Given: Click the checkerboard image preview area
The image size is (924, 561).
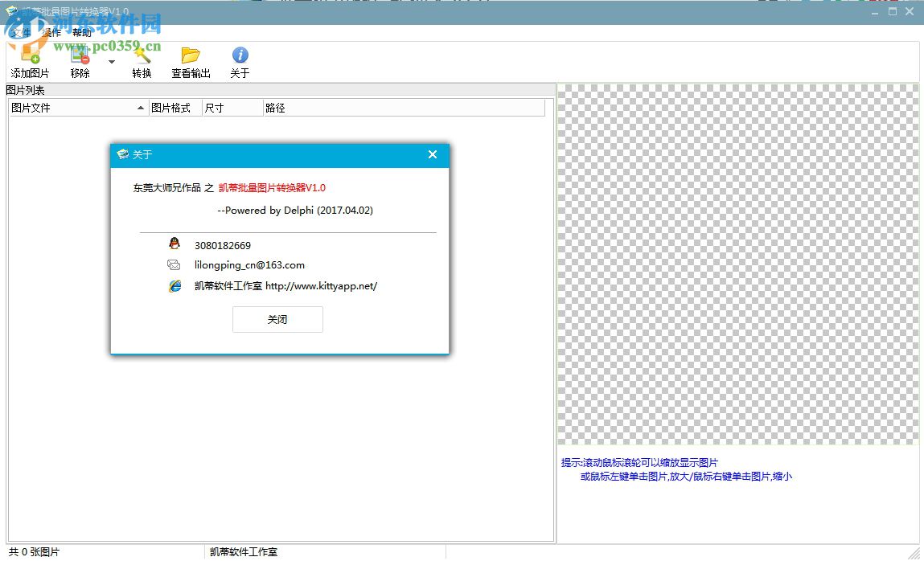Looking at the screenshot, I should [737, 264].
